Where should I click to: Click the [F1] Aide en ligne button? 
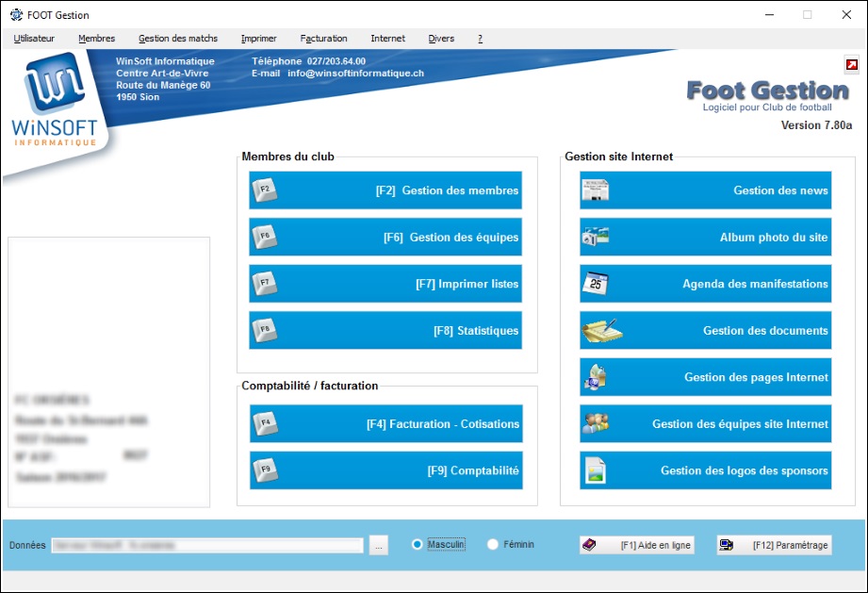[x=637, y=545]
